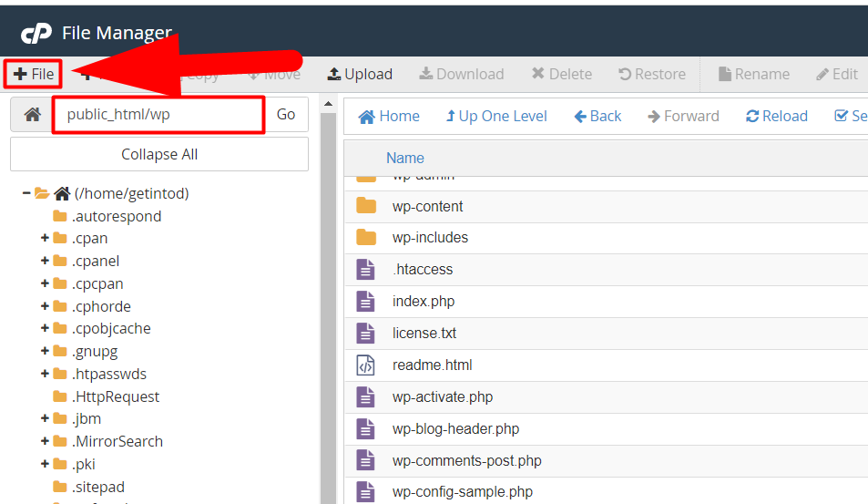Click the path field containing public_html/wp
This screenshot has width=868, height=504.
click(x=158, y=115)
